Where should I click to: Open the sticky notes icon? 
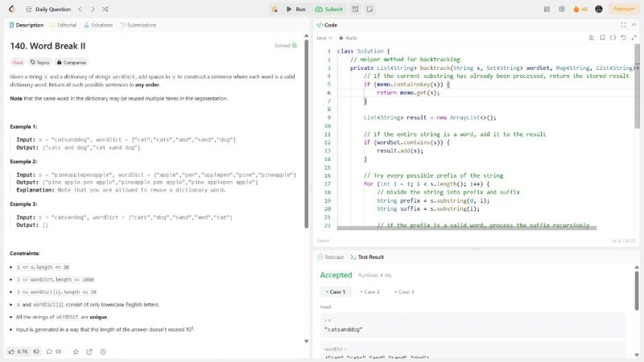tap(369, 9)
